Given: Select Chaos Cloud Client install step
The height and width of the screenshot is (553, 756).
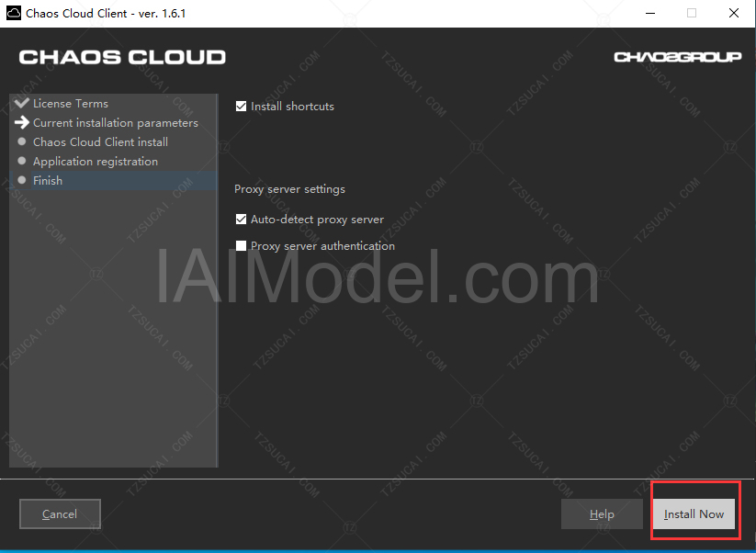Looking at the screenshot, I should coord(100,142).
